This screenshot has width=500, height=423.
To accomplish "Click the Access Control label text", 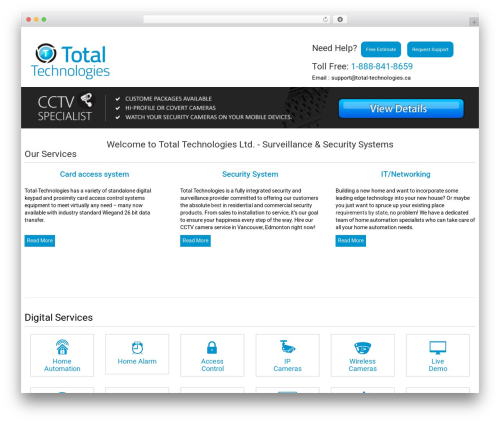I will pos(212,365).
